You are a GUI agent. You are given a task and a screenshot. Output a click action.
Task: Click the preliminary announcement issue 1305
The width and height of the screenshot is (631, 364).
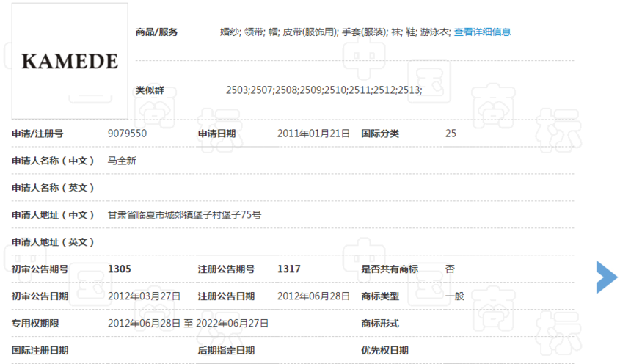coord(120,269)
